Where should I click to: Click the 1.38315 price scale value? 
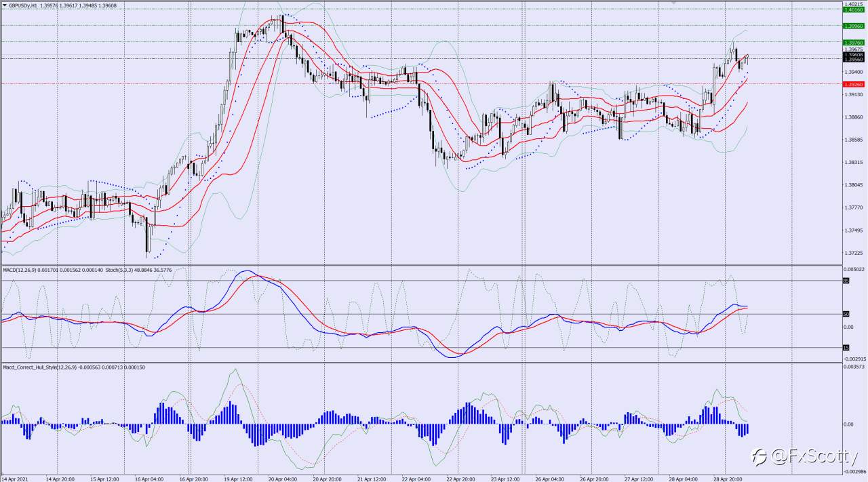click(853, 162)
